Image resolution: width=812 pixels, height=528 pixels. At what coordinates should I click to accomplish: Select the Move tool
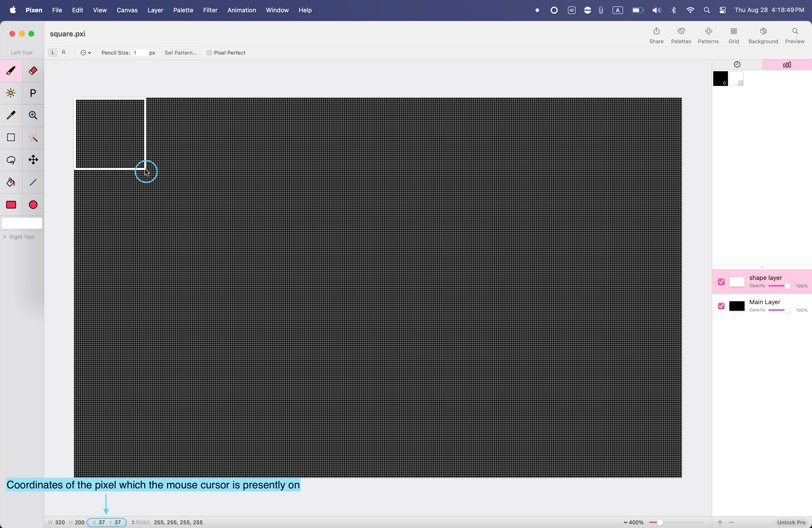(x=33, y=160)
